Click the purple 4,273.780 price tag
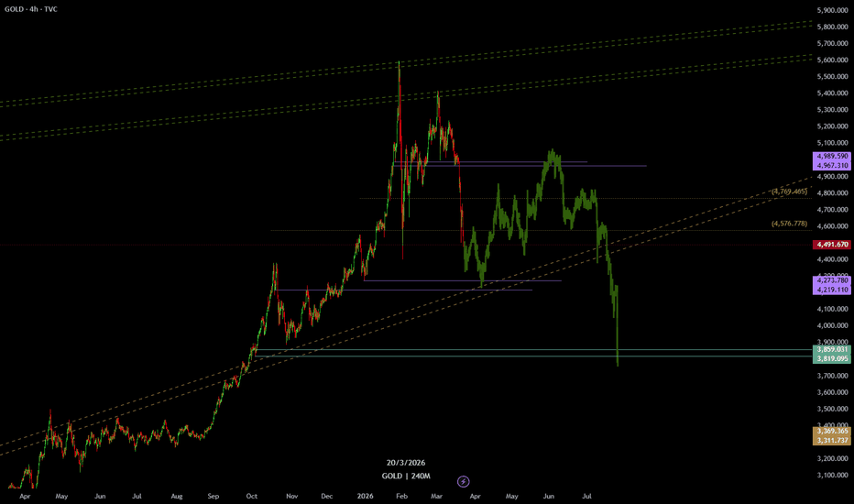This screenshot has width=854, height=504. coord(832,279)
